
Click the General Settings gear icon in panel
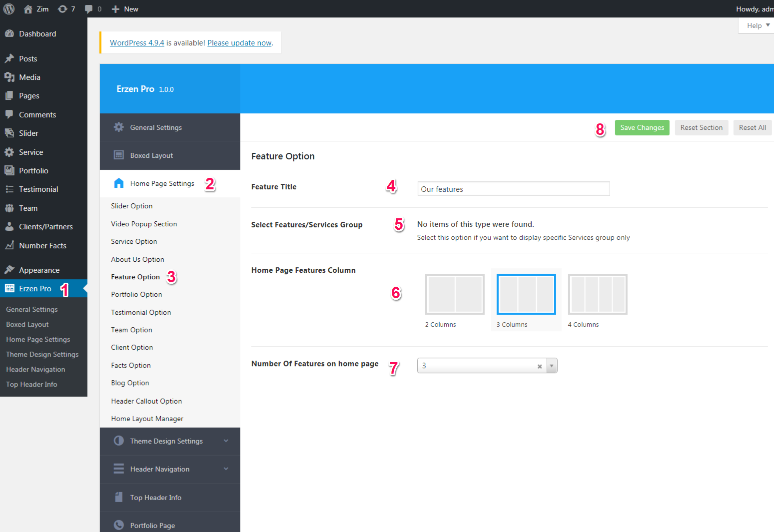coord(118,127)
